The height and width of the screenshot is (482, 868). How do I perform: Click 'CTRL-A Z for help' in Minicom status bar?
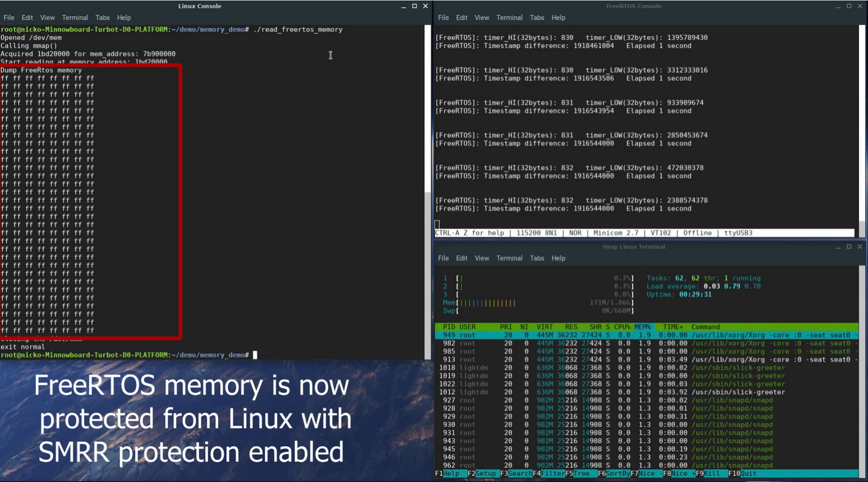click(x=469, y=233)
